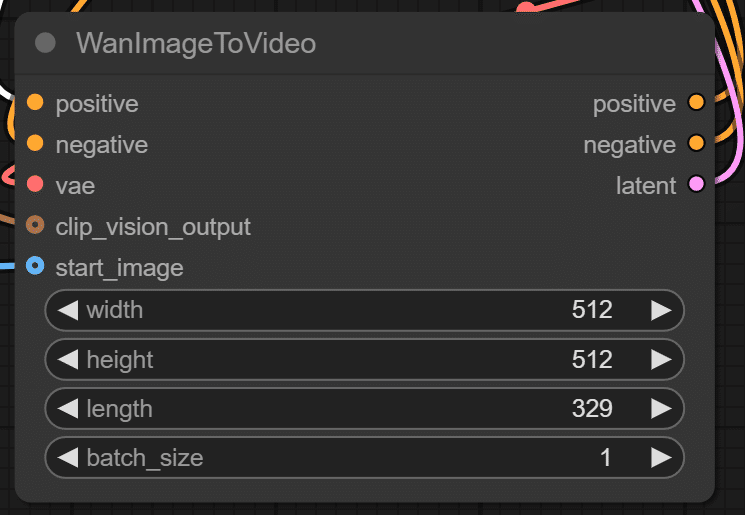
Task: Collapse node using the gray title dot
Action: 45,43
